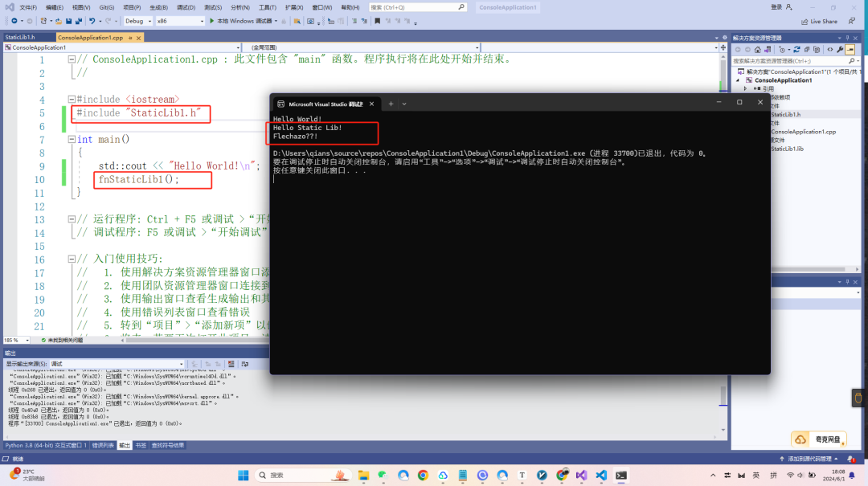
Task: Open the 帮助(H) menu
Action: [350, 8]
